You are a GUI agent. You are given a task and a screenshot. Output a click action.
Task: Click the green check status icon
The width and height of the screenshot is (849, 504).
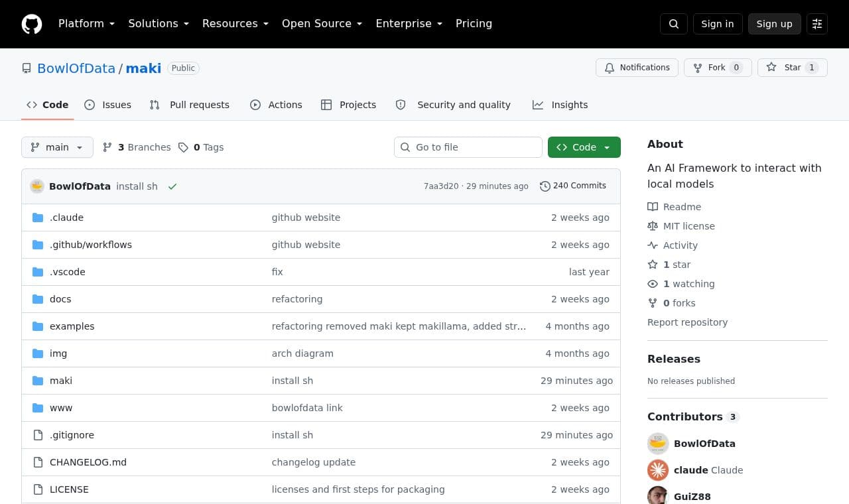[x=172, y=186]
